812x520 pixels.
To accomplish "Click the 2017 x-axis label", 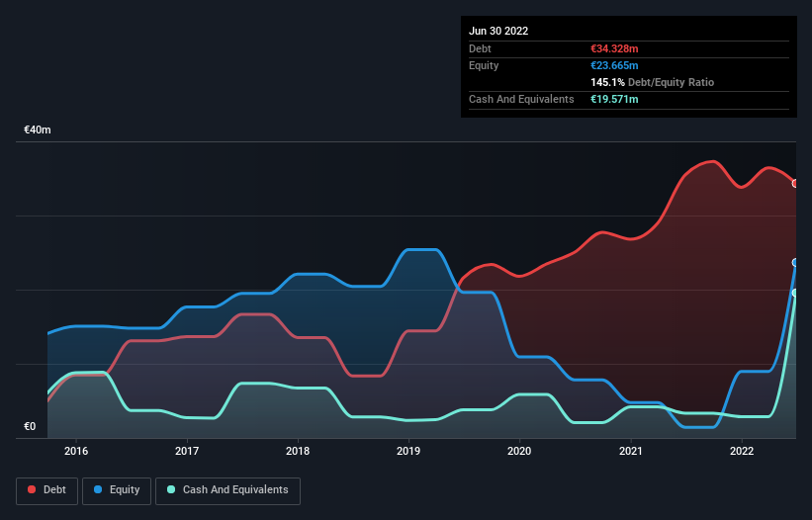I will coord(187,451).
